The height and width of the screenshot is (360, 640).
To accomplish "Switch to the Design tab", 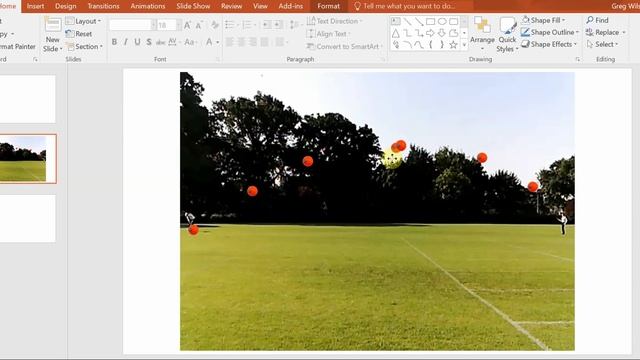I will point(65,6).
